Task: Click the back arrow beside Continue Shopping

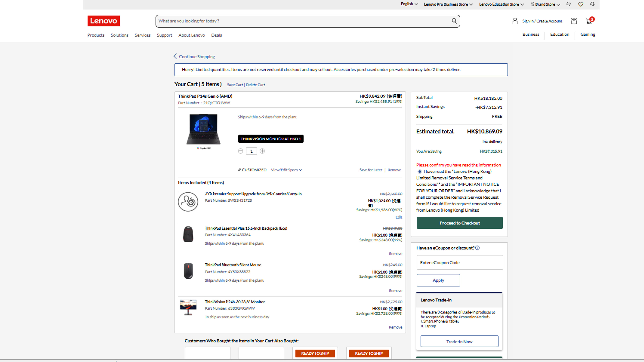Action: click(x=175, y=56)
